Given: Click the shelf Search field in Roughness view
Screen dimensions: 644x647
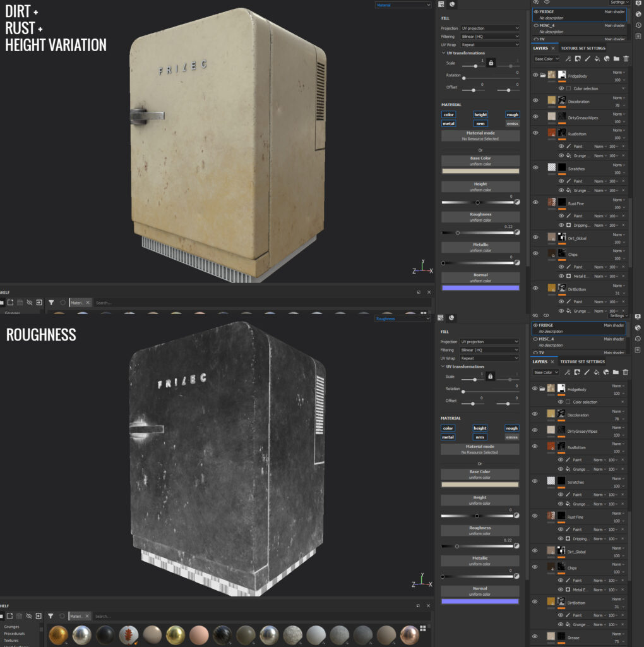Looking at the screenshot, I should point(262,616).
